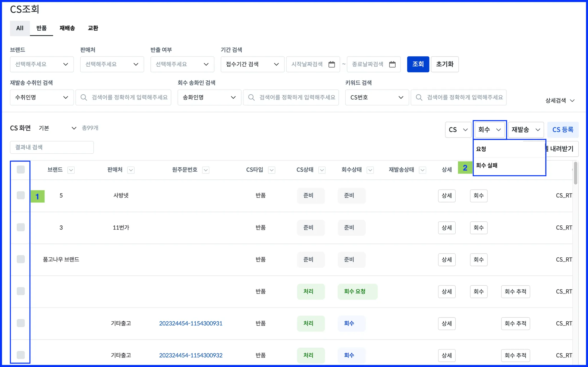
Task: Check the 11번가 row checkbox
Action: (x=21, y=227)
